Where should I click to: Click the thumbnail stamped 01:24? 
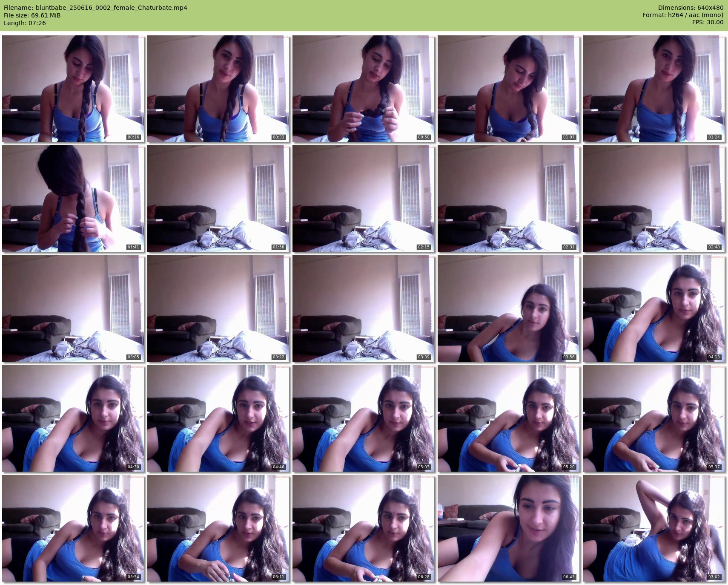(x=653, y=89)
